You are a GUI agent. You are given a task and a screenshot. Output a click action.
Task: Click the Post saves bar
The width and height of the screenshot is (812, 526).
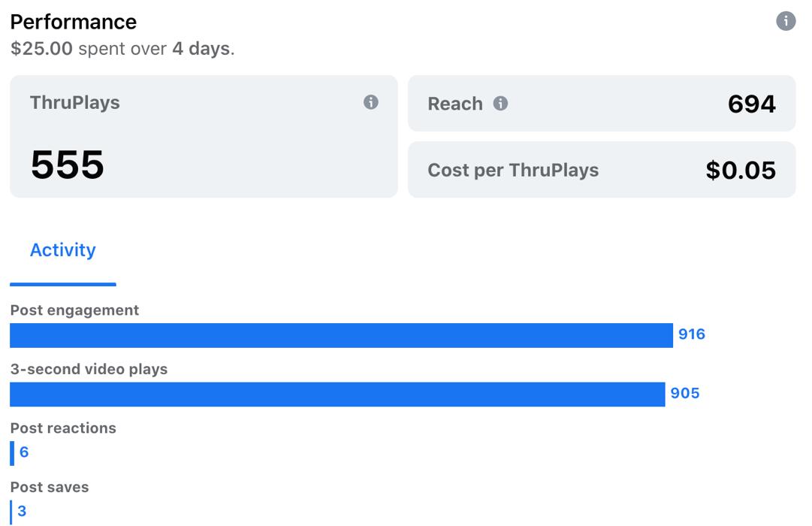11,512
